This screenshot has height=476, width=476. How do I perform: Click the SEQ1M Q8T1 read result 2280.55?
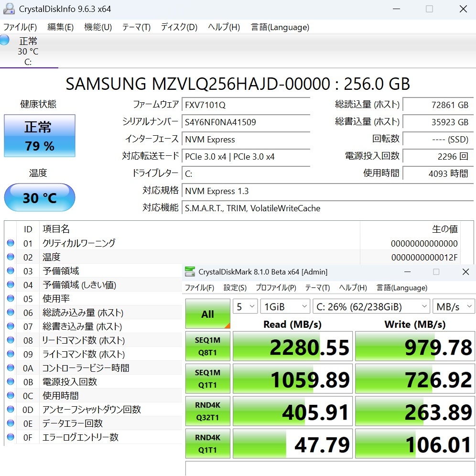pyautogui.click(x=292, y=346)
